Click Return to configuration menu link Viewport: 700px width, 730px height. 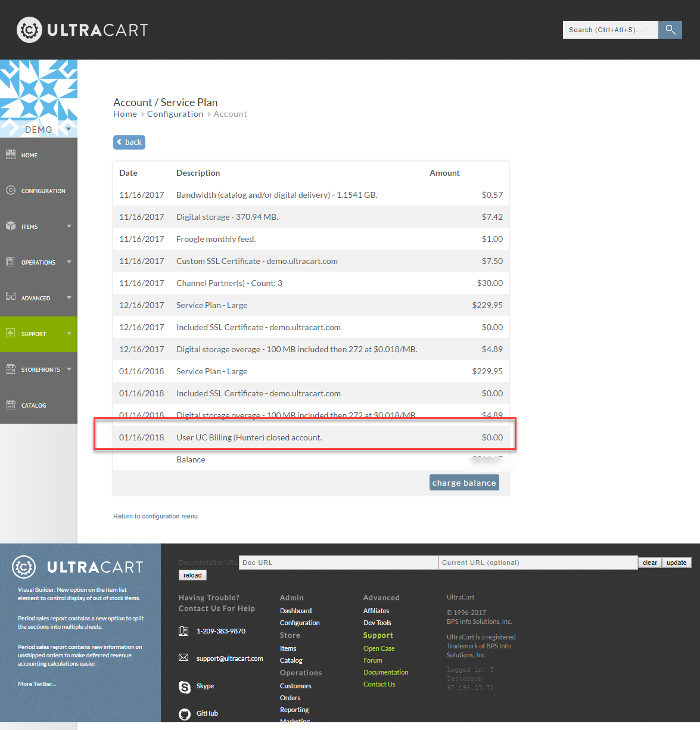155,516
